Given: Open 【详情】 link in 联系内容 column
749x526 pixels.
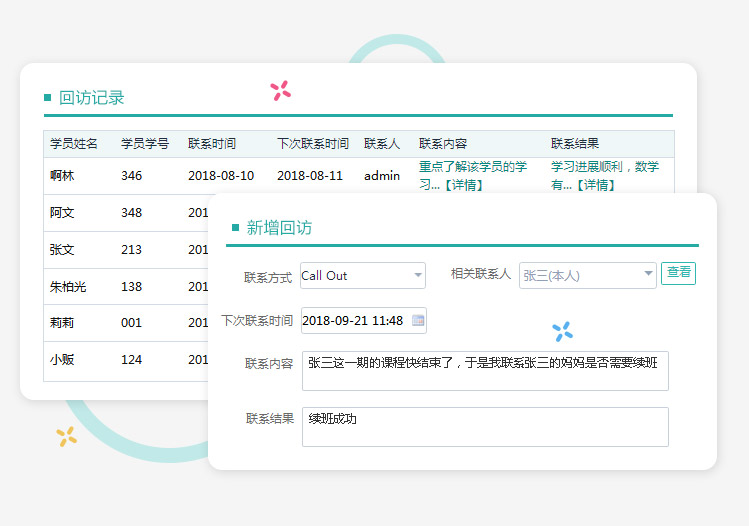Looking at the screenshot, I should (x=463, y=185).
